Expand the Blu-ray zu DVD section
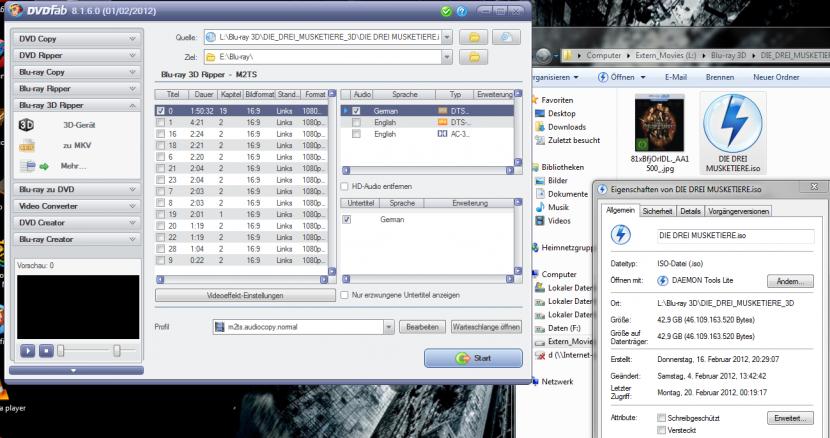The width and height of the screenshot is (830, 438). tap(77, 189)
